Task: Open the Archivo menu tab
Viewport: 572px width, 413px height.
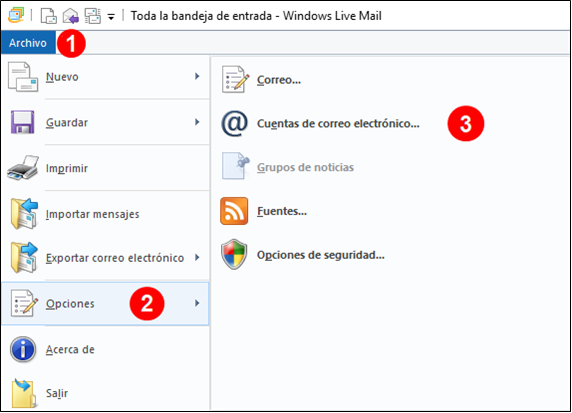Action: click(28, 43)
